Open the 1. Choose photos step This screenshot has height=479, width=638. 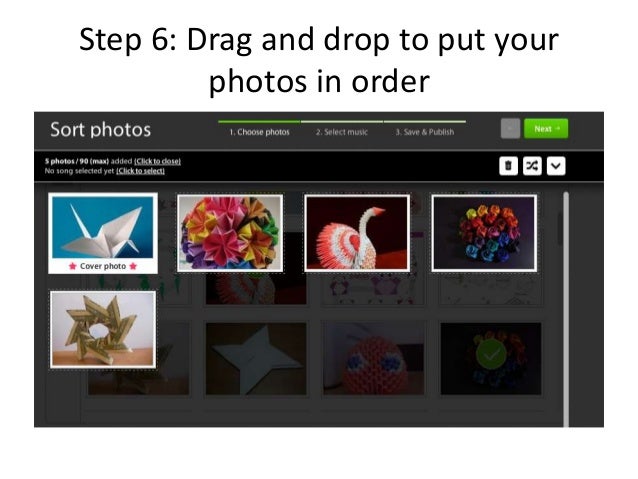pyautogui.click(x=259, y=132)
